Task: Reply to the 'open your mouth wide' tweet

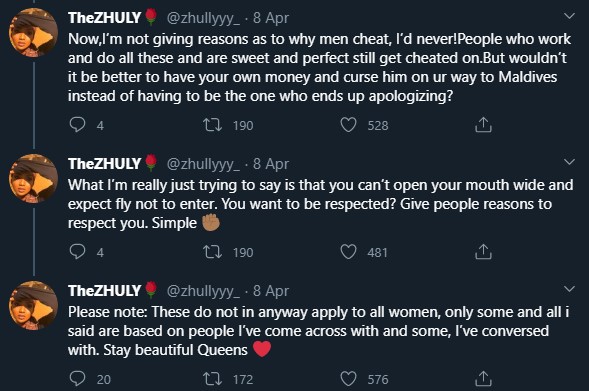Action: coord(78,252)
